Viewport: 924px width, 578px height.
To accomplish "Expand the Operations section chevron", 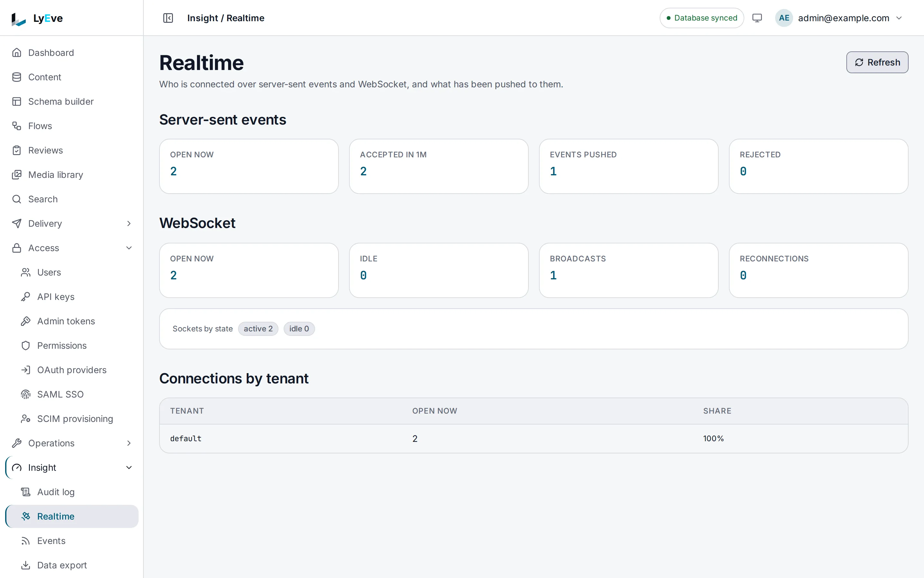I will (129, 443).
